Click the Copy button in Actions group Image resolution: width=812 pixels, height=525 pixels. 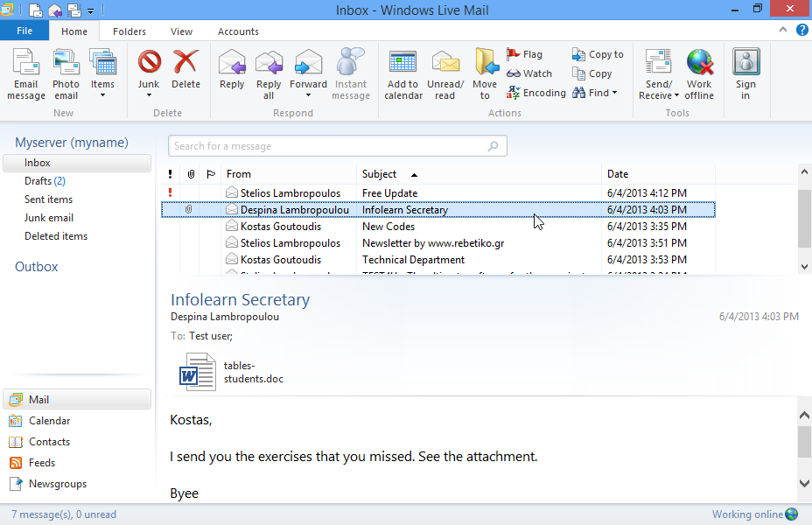pyautogui.click(x=591, y=73)
